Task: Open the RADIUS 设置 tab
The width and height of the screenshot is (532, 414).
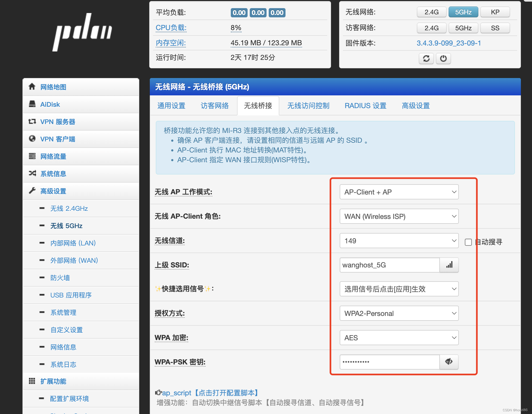Action: coord(365,106)
